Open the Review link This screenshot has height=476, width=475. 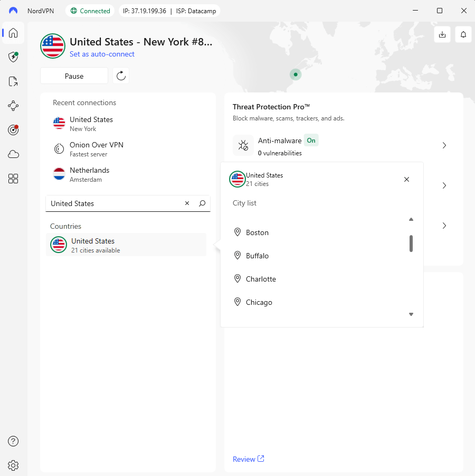tap(244, 459)
